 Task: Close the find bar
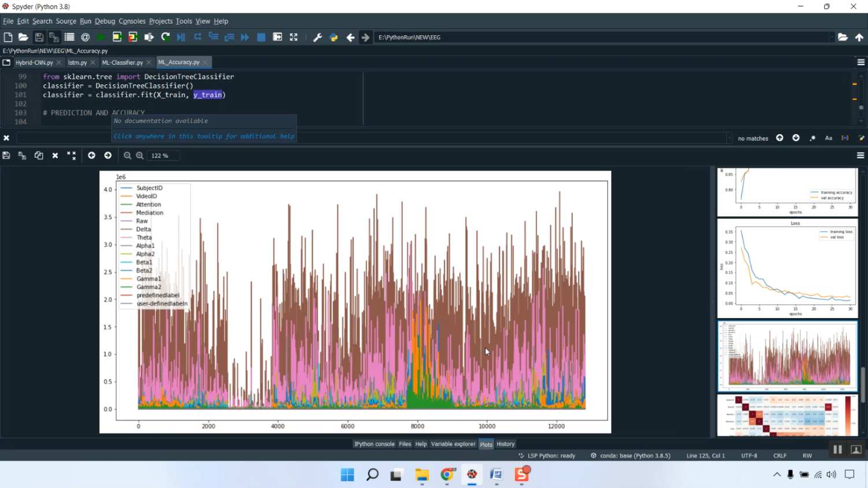pos(6,138)
